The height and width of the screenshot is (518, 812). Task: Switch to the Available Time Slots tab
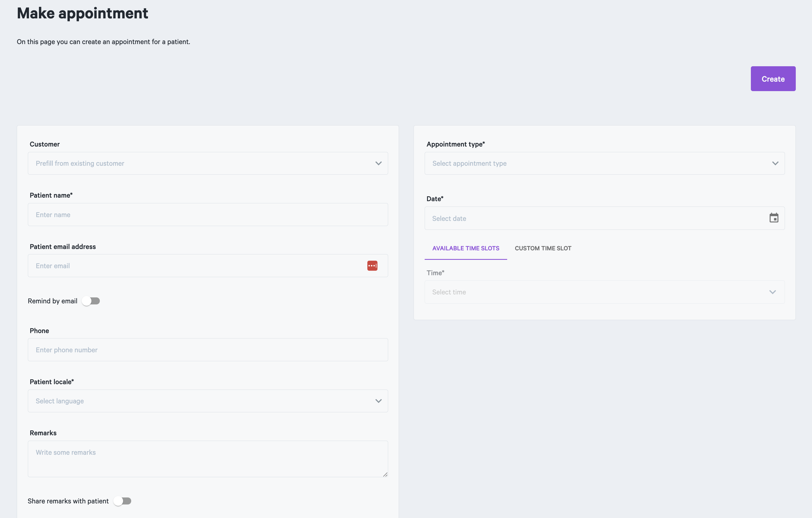[x=466, y=248]
